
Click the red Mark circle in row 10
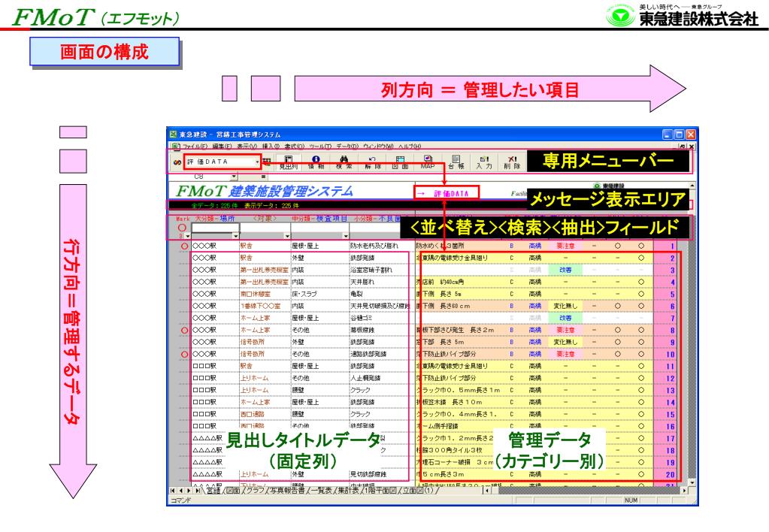(184, 354)
